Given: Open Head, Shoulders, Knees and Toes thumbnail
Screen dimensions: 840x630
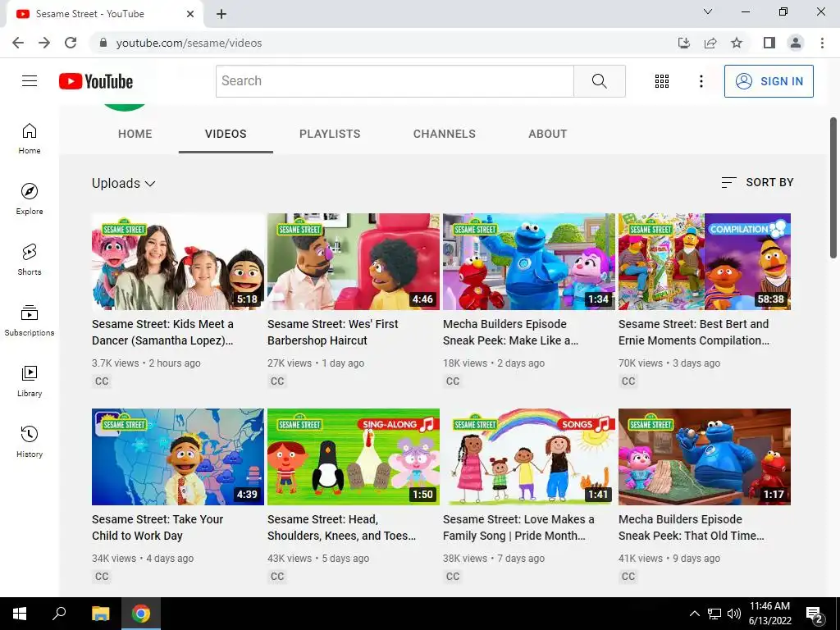Looking at the screenshot, I should pyautogui.click(x=354, y=457).
